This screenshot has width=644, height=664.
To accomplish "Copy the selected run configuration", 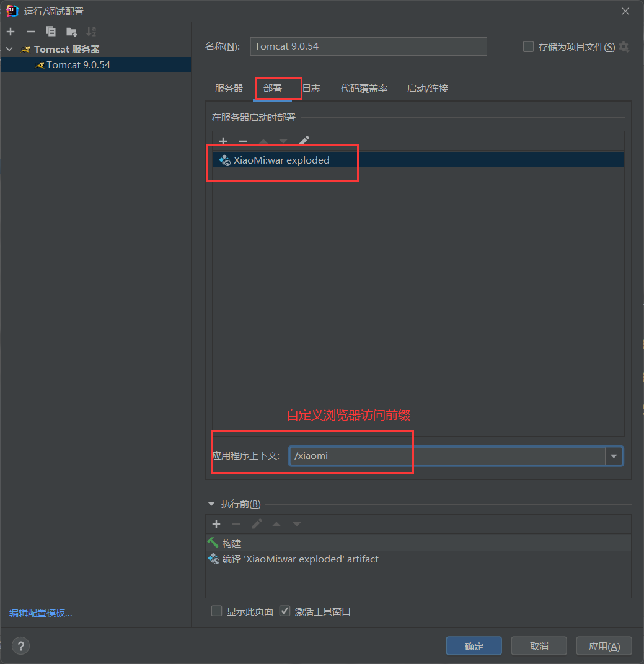I will (x=51, y=32).
